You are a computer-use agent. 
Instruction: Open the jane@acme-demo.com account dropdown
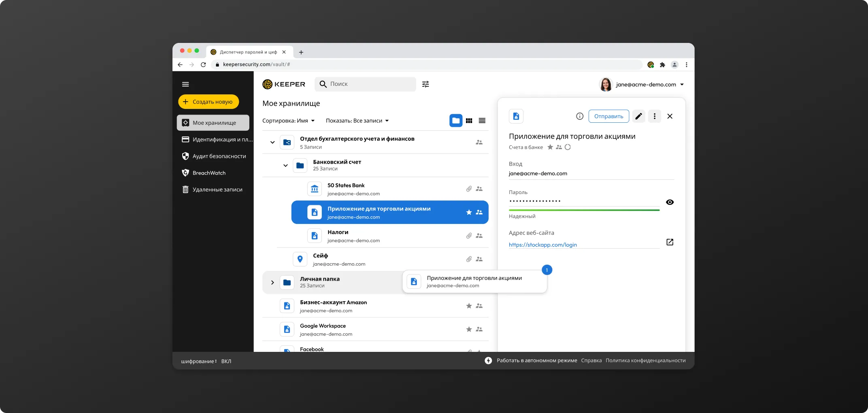click(x=642, y=85)
